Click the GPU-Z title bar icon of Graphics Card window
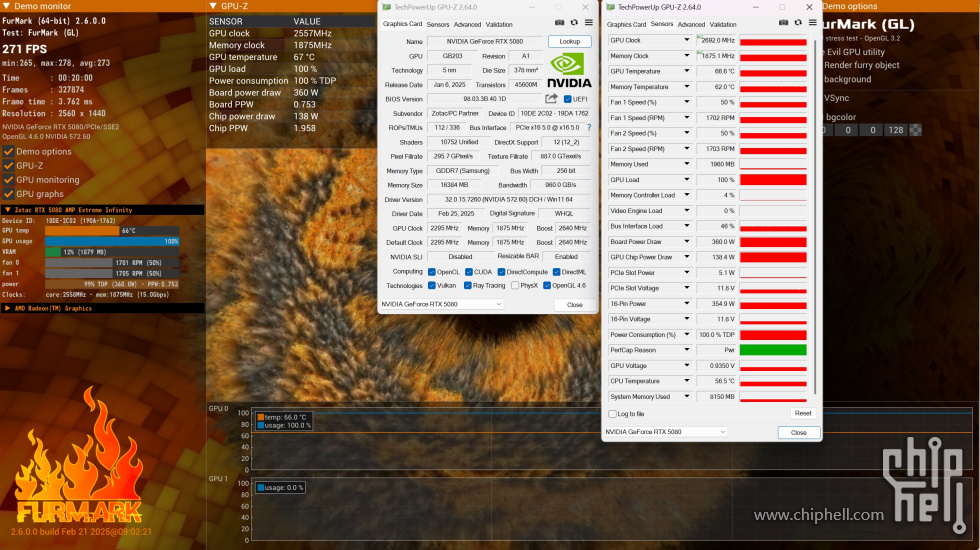This screenshot has height=550, width=980. (x=387, y=7)
